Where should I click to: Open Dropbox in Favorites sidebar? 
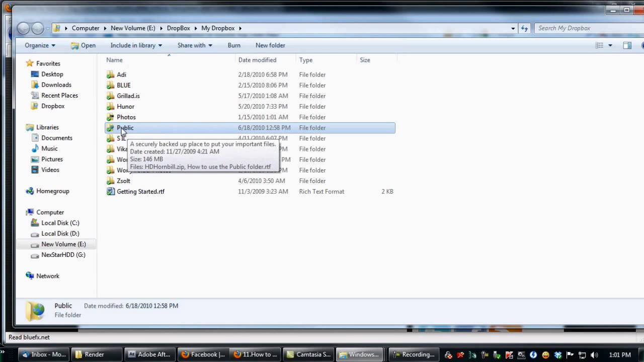53,106
